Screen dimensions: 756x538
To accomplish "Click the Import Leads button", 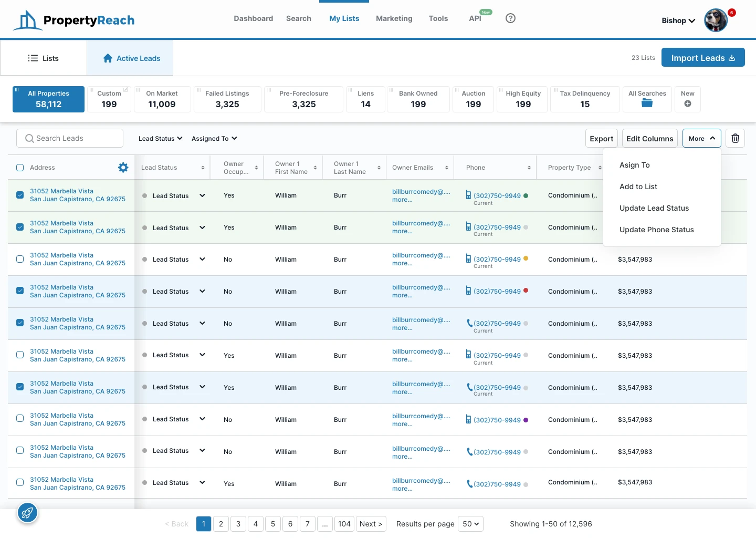I will point(703,58).
